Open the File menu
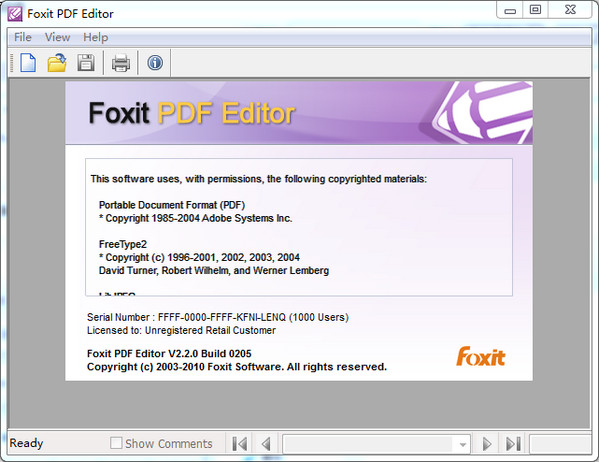Image resolution: width=599 pixels, height=462 pixels. click(23, 37)
